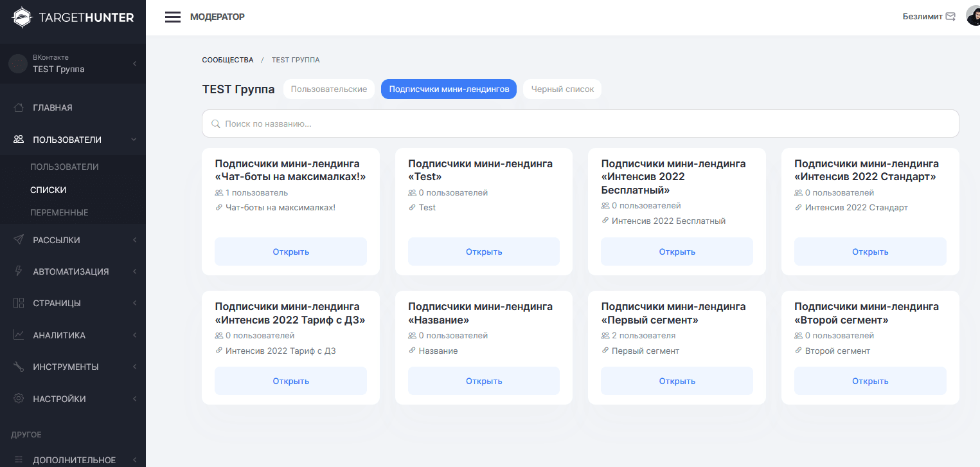Click the Аналитика chart icon
The height and width of the screenshot is (467, 980).
pos(19,335)
